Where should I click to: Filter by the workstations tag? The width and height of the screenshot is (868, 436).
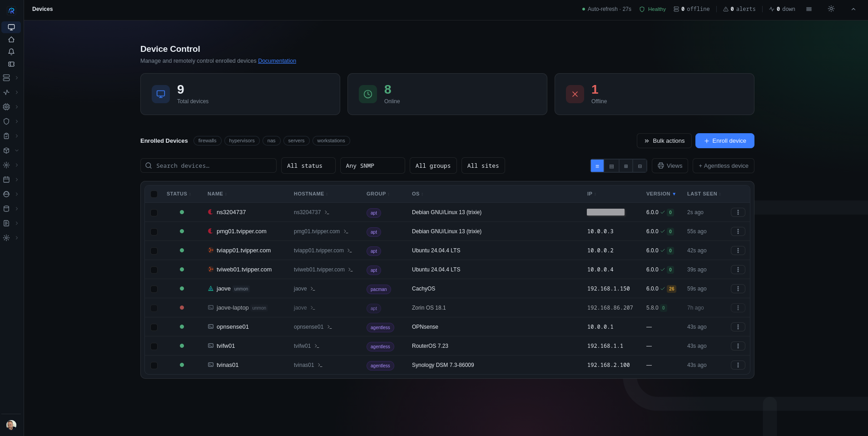[331, 140]
